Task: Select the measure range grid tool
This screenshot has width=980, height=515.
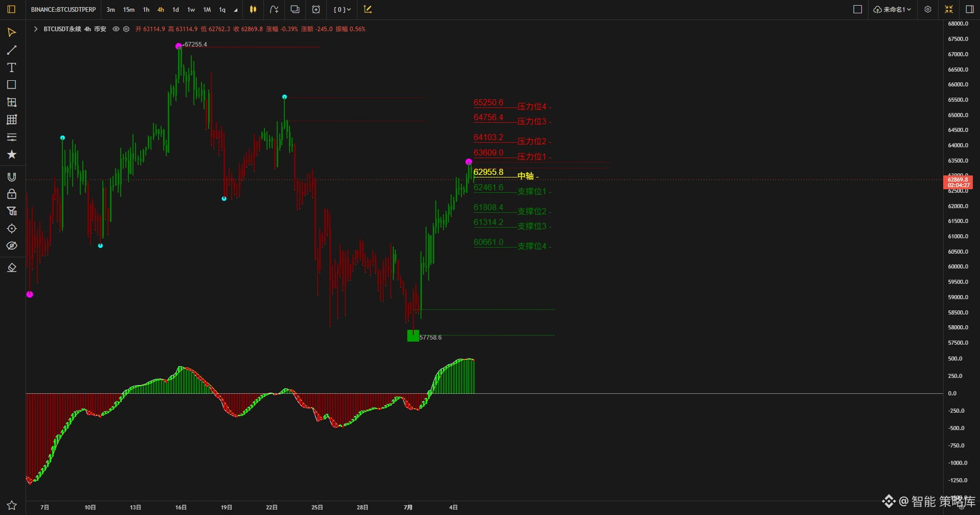Action: [11, 102]
